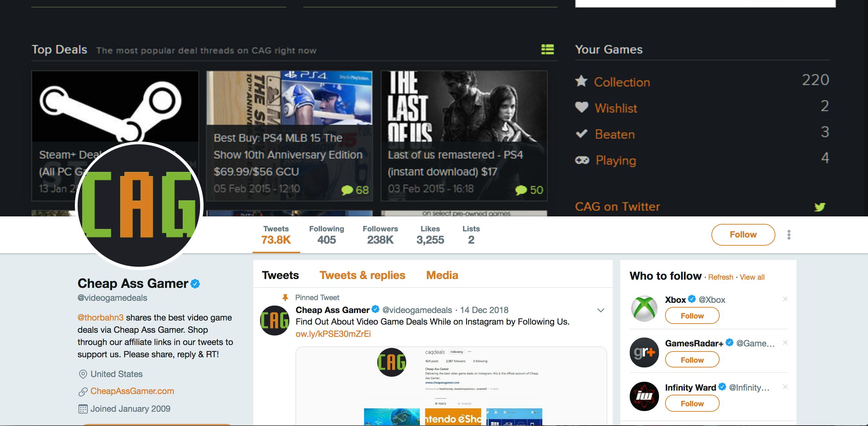
Task: Dismiss the Xbox follow suggestion
Action: pyautogui.click(x=785, y=299)
